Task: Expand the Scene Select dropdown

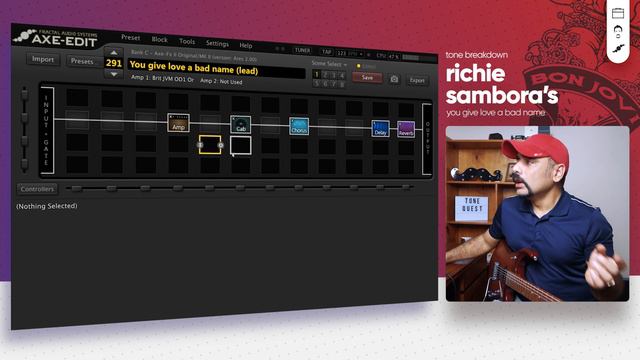Action: [x=329, y=64]
